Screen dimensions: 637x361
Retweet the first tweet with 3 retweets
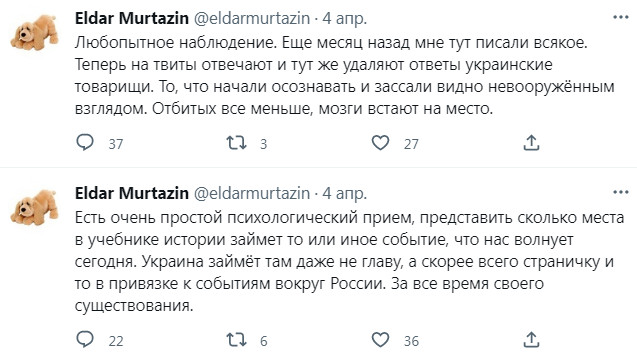[236, 143]
